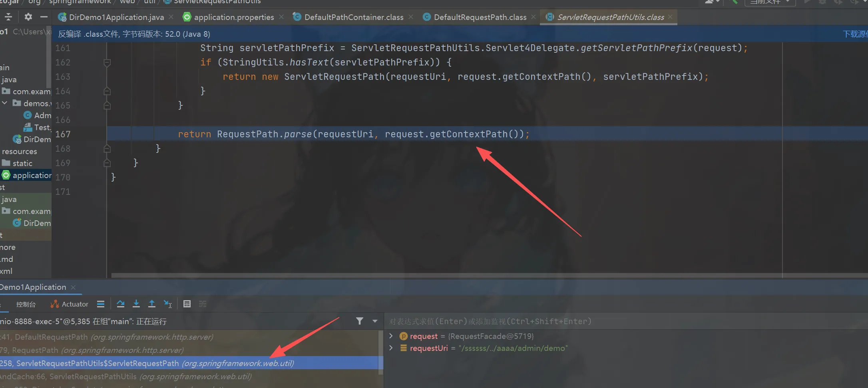The width and height of the screenshot is (868, 388).
Task: Expand the request variable node
Action: pyautogui.click(x=391, y=336)
